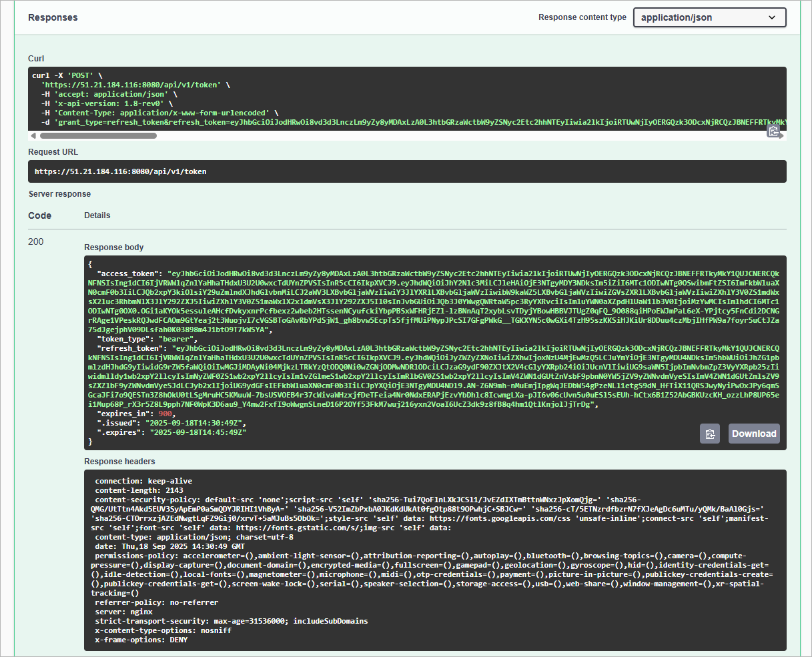The width and height of the screenshot is (812, 657).
Task: Click the "expires_in" value 900
Action: pyautogui.click(x=165, y=414)
